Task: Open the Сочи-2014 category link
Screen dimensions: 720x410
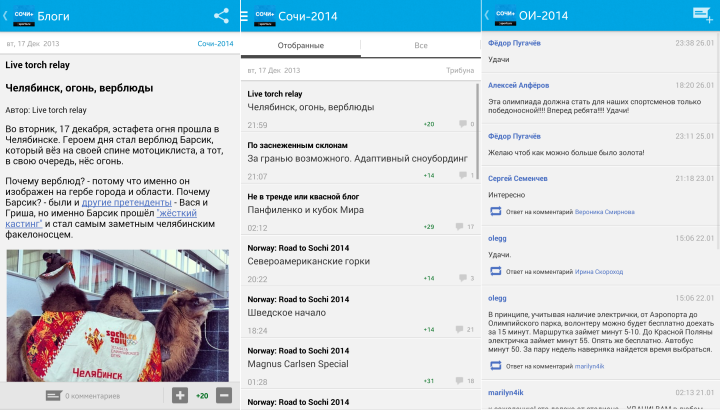Action: coord(215,43)
